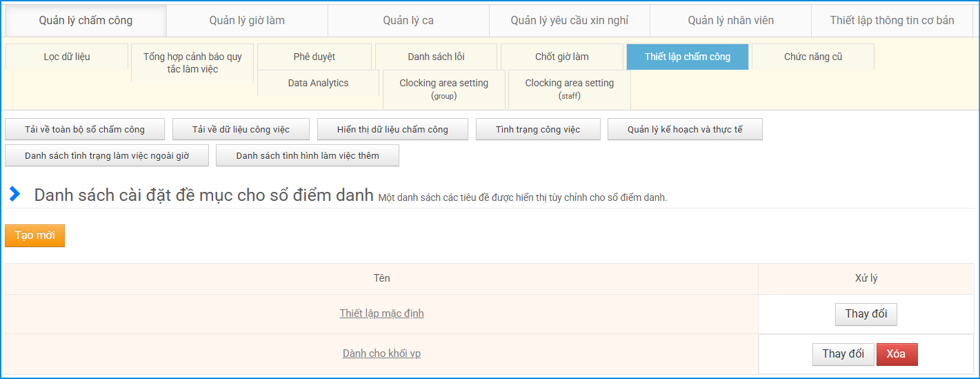This screenshot has height=379, width=980.
Task: Open Clocking area setting (group) tab
Action: (443, 89)
